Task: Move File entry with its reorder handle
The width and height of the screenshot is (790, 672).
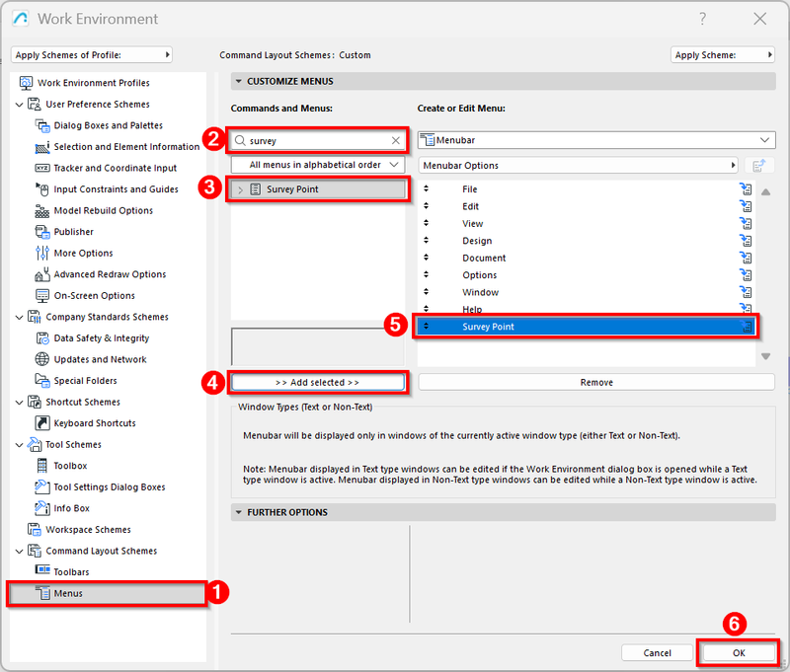Action: pos(427,188)
